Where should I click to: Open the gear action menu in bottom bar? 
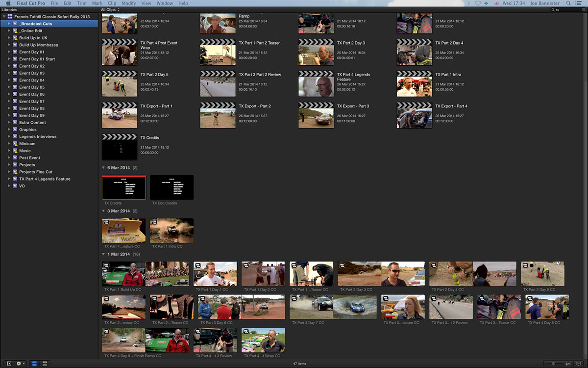point(21,364)
